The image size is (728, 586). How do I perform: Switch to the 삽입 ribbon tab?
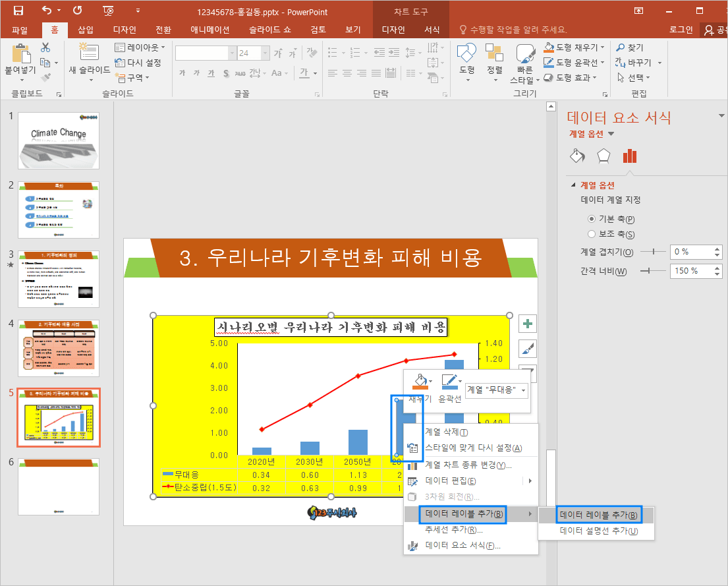tap(86, 30)
